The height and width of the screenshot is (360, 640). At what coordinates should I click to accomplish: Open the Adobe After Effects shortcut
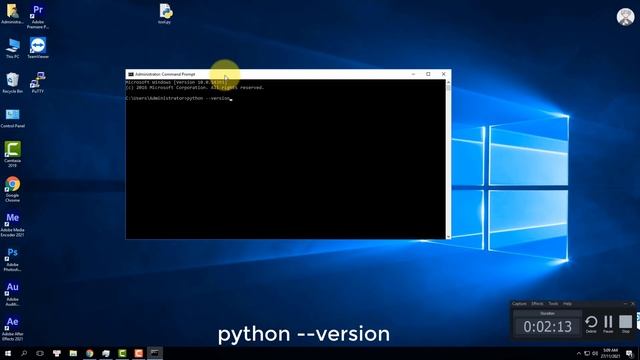pos(12,329)
